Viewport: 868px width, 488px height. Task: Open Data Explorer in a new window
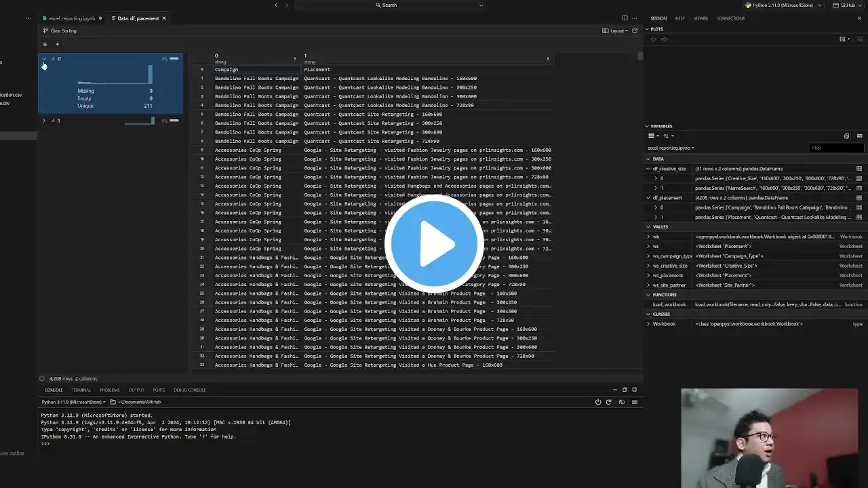(x=635, y=30)
